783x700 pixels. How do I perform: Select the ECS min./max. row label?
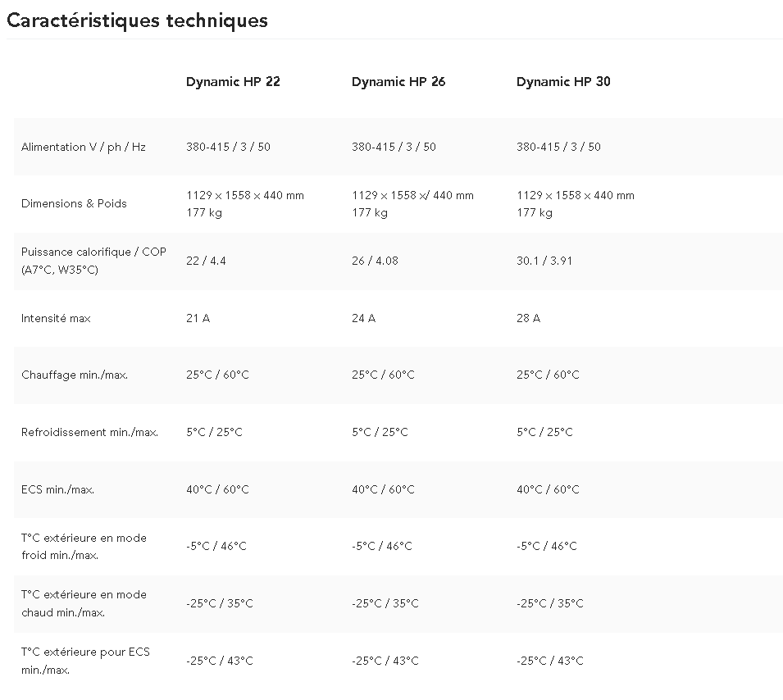pyautogui.click(x=57, y=489)
